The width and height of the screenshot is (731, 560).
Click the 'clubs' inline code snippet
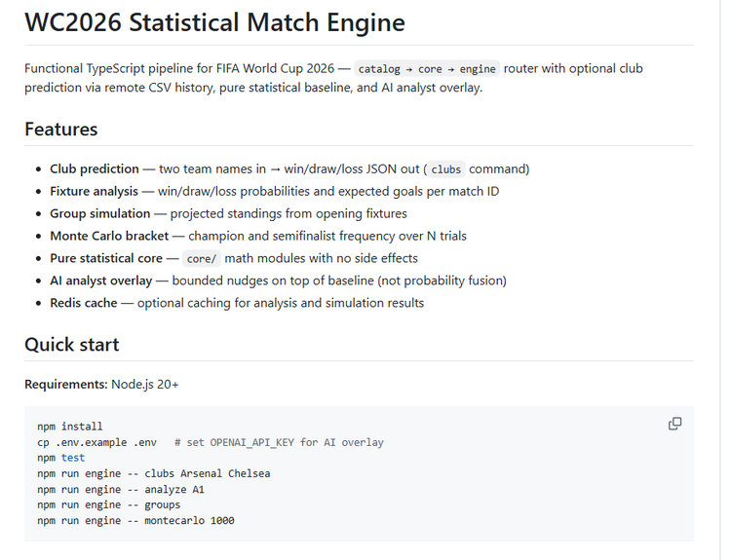tap(446, 169)
